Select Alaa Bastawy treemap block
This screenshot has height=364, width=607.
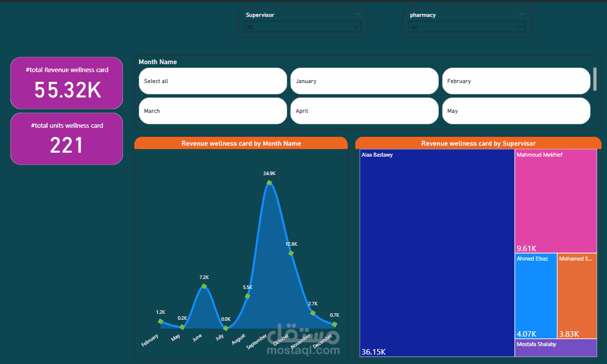click(x=437, y=253)
